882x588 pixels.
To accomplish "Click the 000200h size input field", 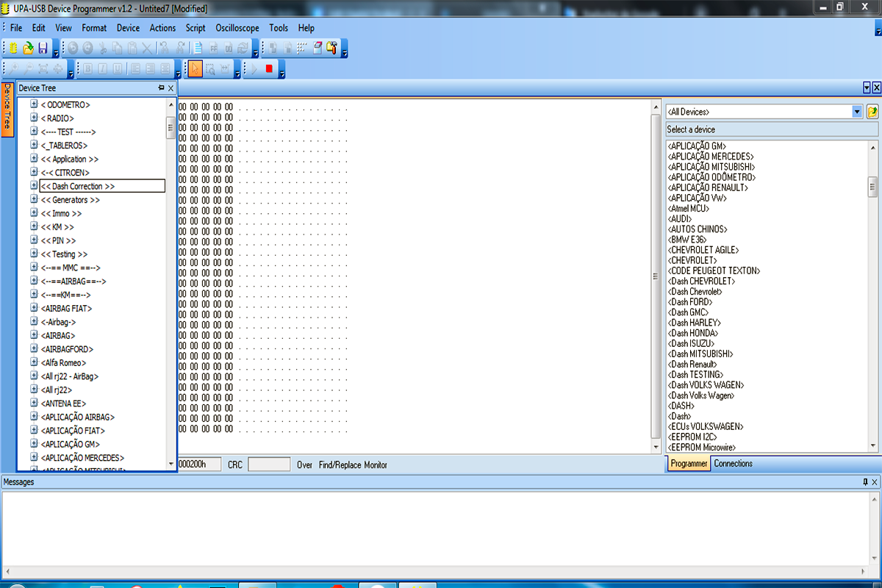I will pos(199,465).
